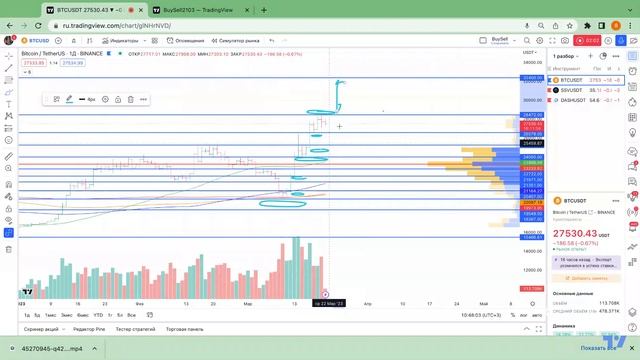The image size is (640, 360).
Task: Add symbol to the watchlist
Action: click(x=590, y=56)
